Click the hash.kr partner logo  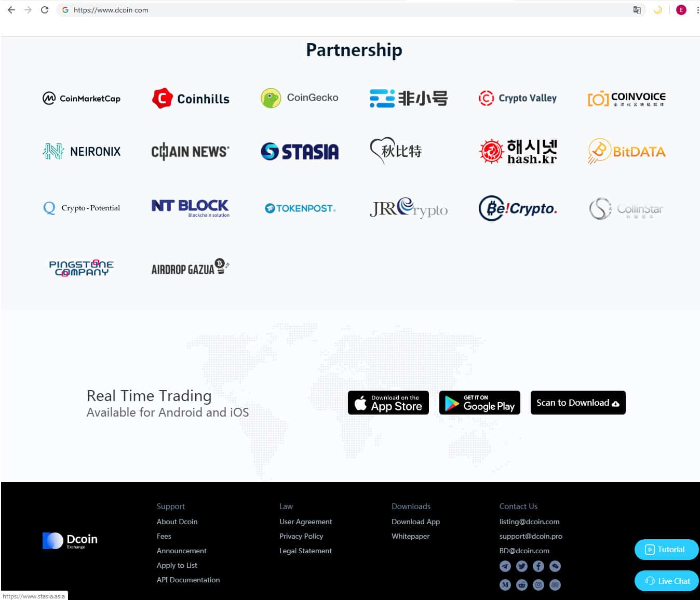518,151
